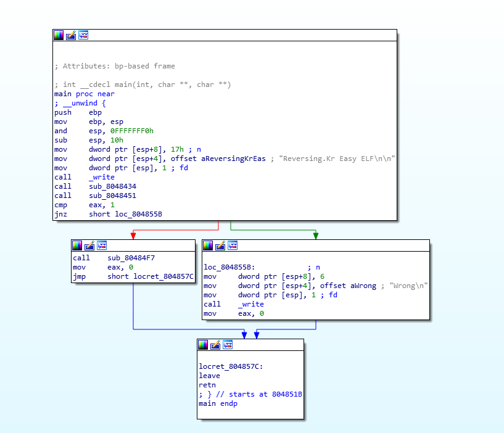This screenshot has height=433, width=504.
Task: Select the sub_80484F7 call target
Action: click(131, 258)
